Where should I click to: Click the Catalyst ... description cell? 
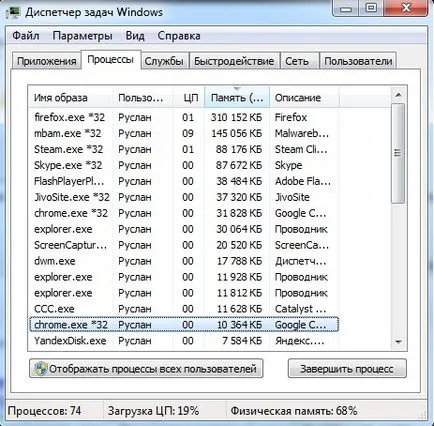click(300, 309)
